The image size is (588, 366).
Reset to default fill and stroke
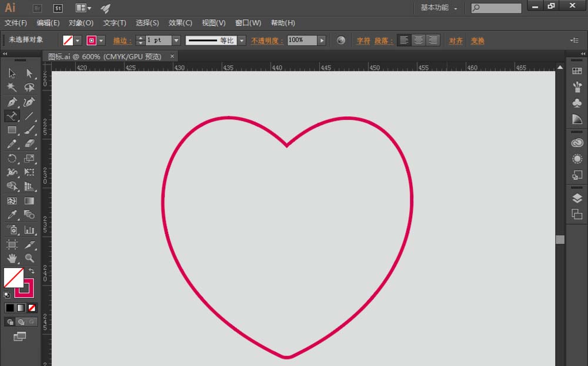[x=6, y=295]
